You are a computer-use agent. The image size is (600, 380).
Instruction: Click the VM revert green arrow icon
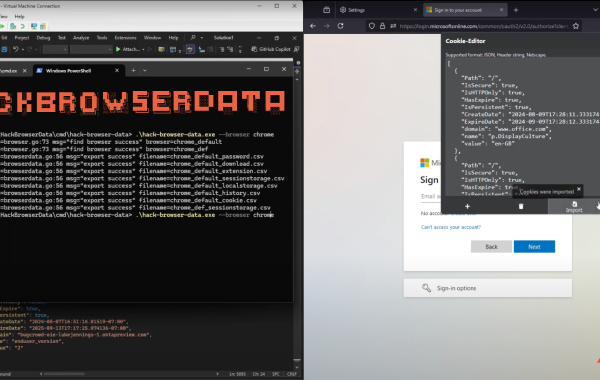tap(23, 26)
